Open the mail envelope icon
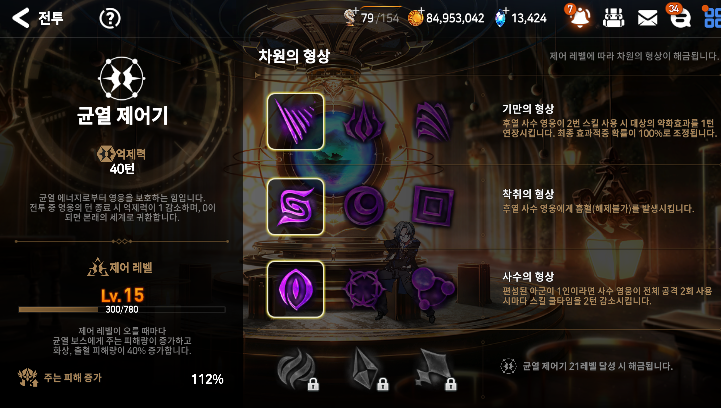The width and height of the screenshot is (721, 408). tap(647, 18)
